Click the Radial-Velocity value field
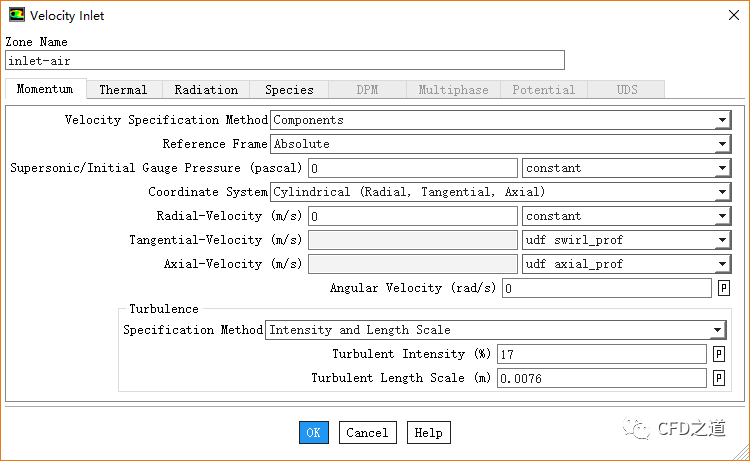 coord(412,216)
